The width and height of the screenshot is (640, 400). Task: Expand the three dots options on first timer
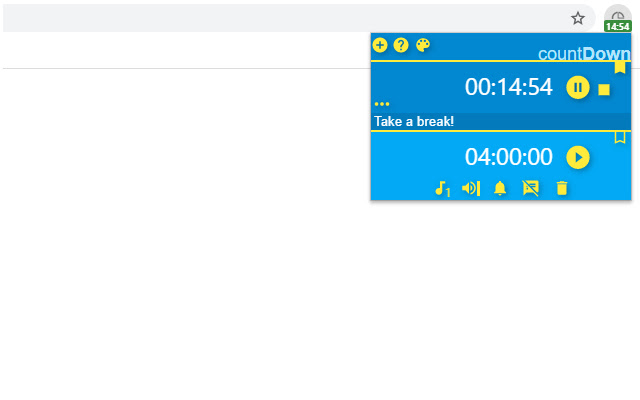pyautogui.click(x=382, y=104)
